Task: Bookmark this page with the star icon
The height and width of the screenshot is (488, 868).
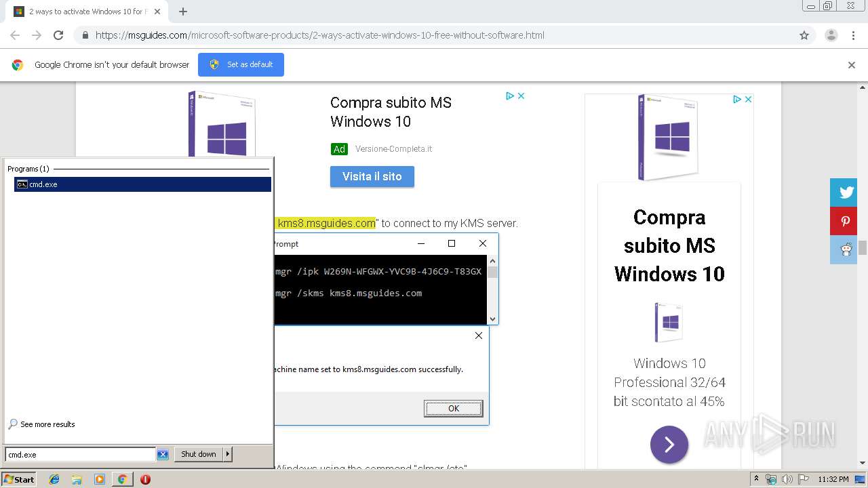Action: coord(804,35)
